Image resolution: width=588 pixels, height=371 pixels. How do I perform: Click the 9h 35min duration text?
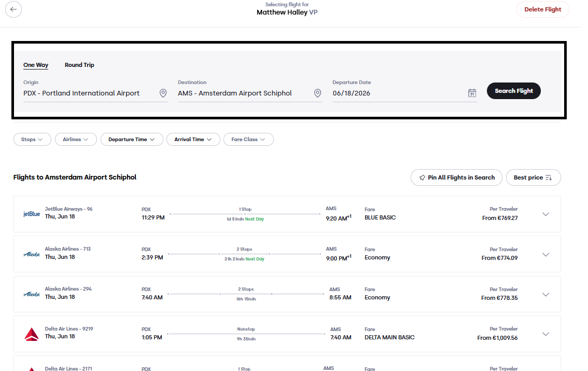246,339
